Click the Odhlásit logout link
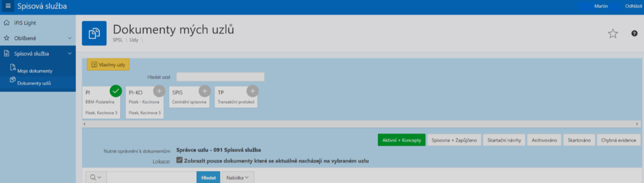 634,6
